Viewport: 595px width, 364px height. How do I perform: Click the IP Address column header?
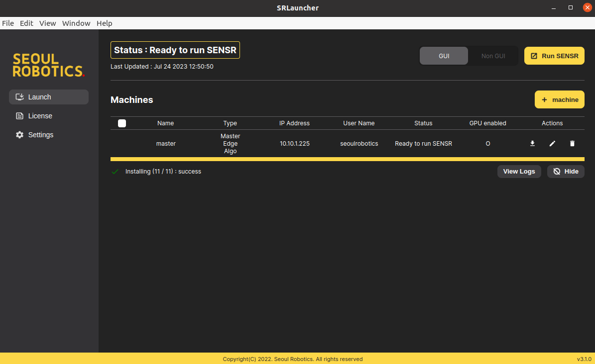click(294, 123)
